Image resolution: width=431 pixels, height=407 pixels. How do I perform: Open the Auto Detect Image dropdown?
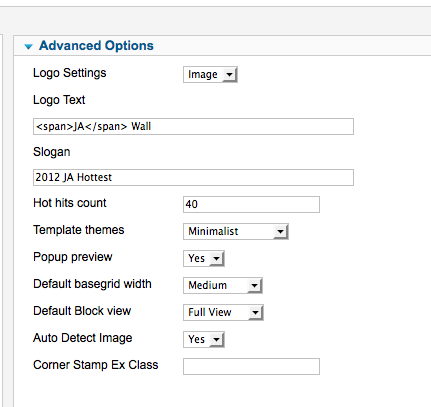pyautogui.click(x=204, y=340)
